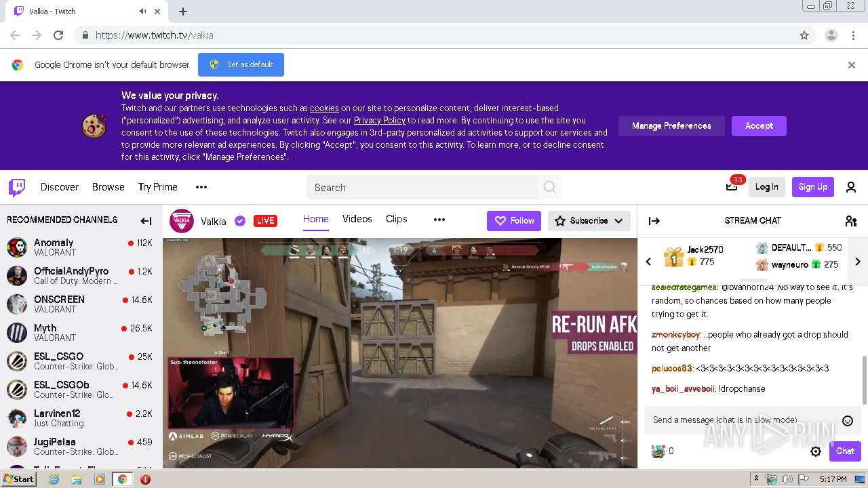Click username zmonkeyboy in chat
The height and width of the screenshot is (488, 868).
675,335
